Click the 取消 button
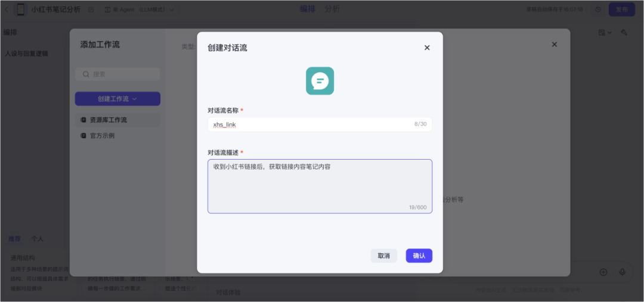Screen dimensions: 644x302 click(x=383, y=256)
